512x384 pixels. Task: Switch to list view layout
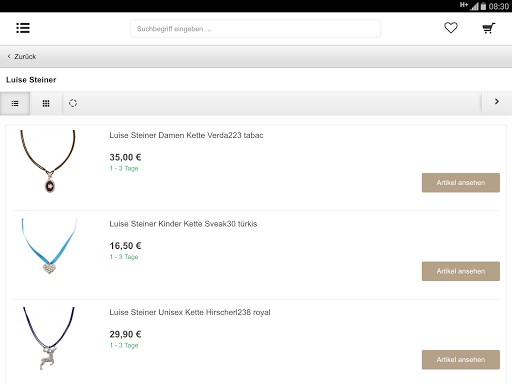click(15, 104)
